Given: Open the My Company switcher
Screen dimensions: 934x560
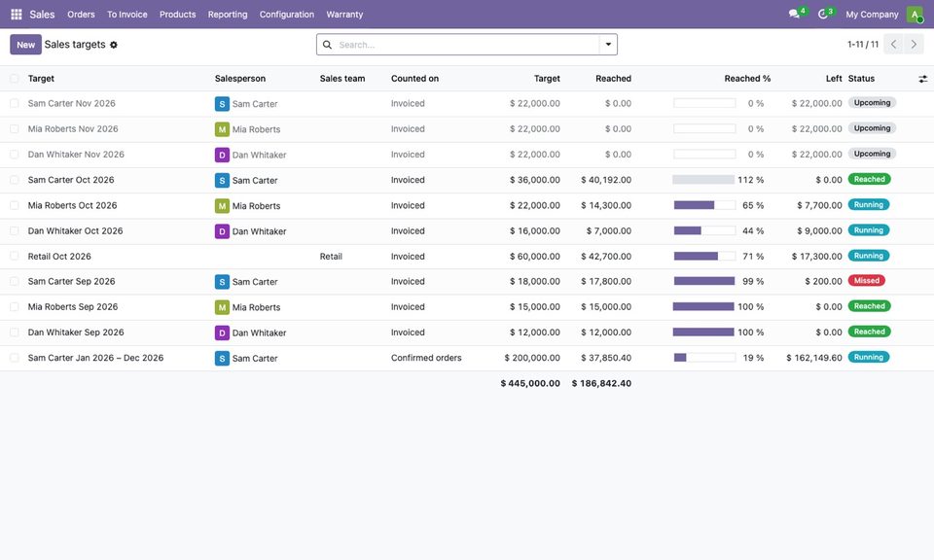Looking at the screenshot, I should pos(872,15).
